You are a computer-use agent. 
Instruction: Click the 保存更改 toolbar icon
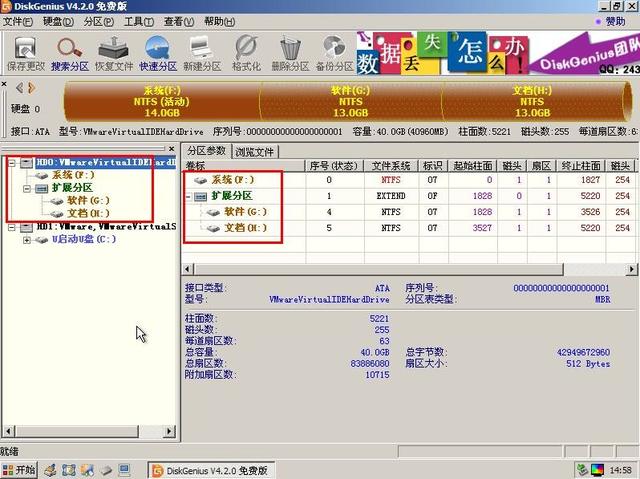click(26, 53)
